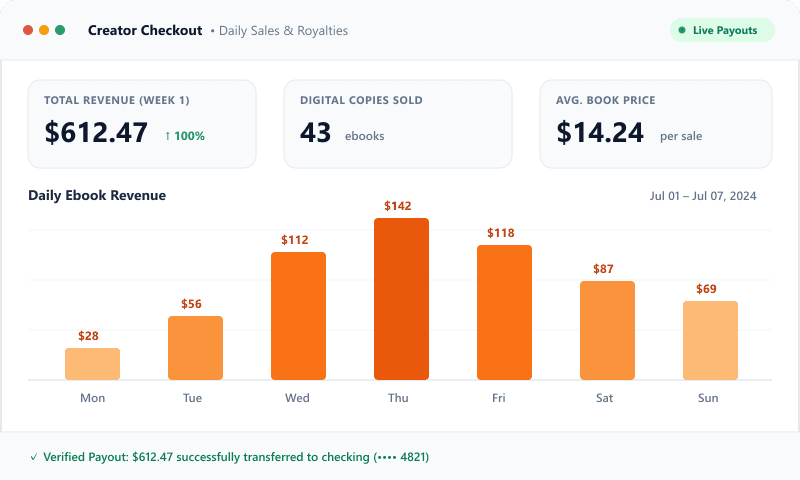The image size is (800, 480).
Task: Click the $118 bar value label
Action: pyautogui.click(x=501, y=233)
